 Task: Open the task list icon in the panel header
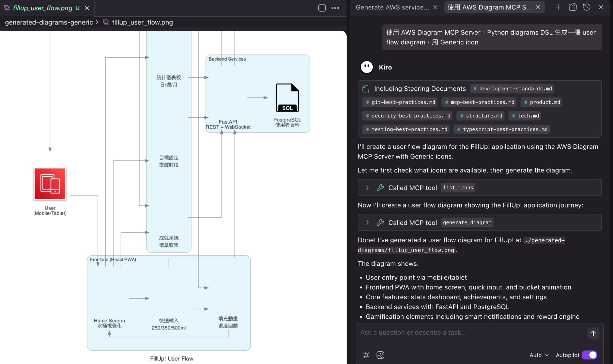[x=573, y=7]
